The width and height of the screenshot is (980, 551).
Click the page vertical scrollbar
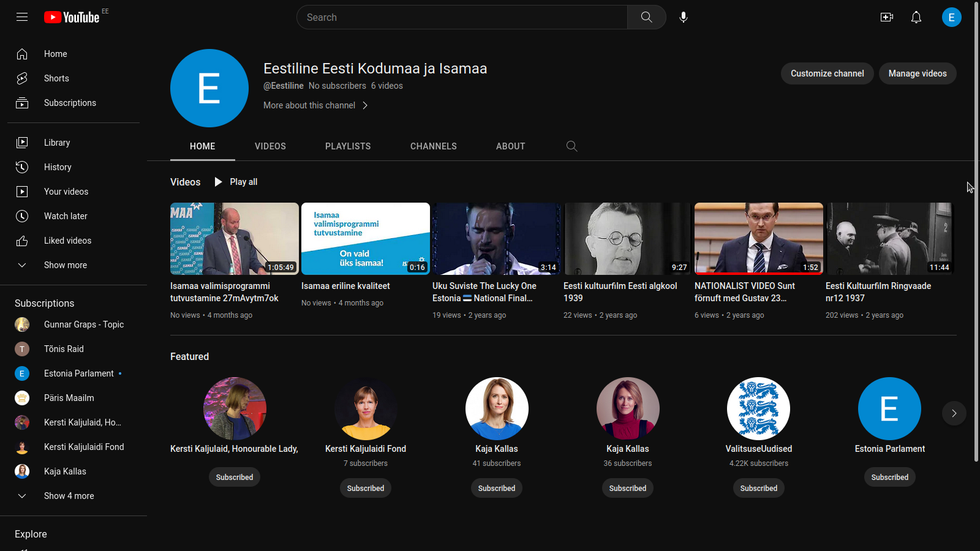click(976, 245)
